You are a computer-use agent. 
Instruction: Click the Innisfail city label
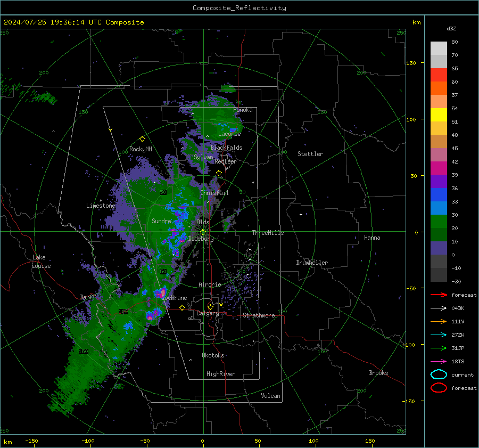[214, 193]
